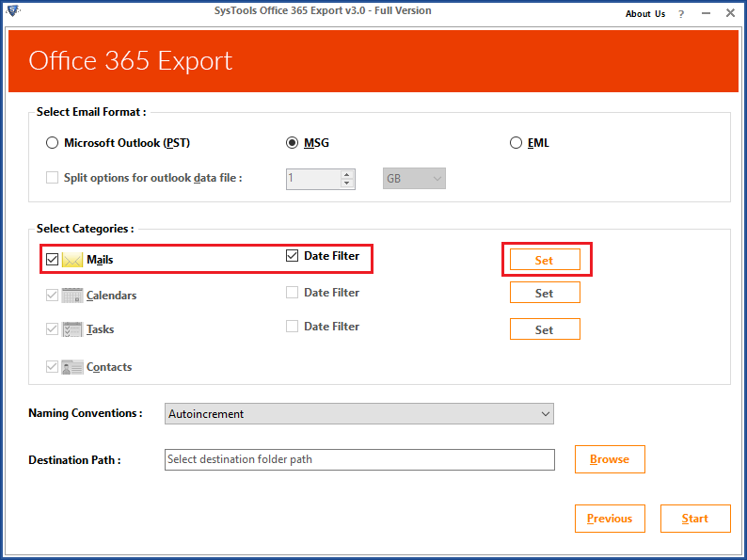Decrease the split size spinner value

pos(347,183)
